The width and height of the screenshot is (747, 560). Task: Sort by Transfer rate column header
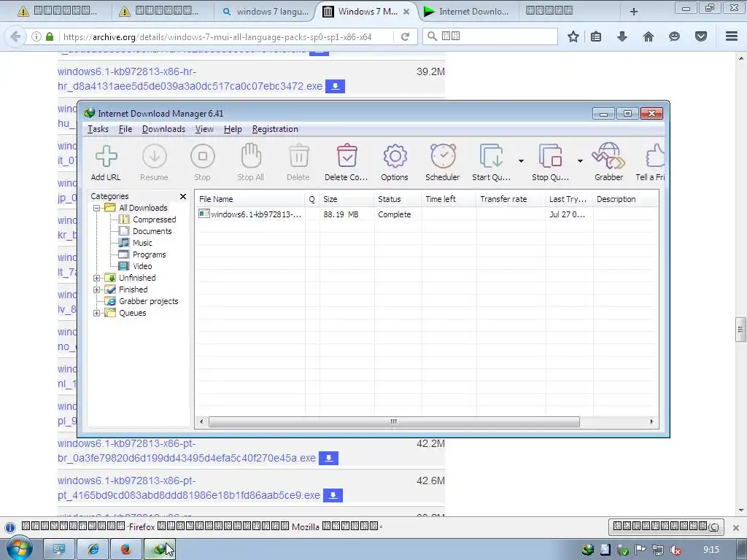pos(511,199)
